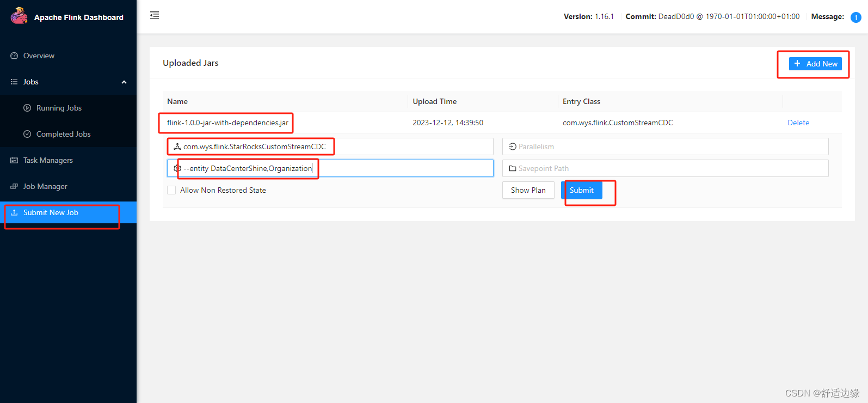The height and width of the screenshot is (403, 868).
Task: Click the Entry Class column header
Action: pos(581,101)
